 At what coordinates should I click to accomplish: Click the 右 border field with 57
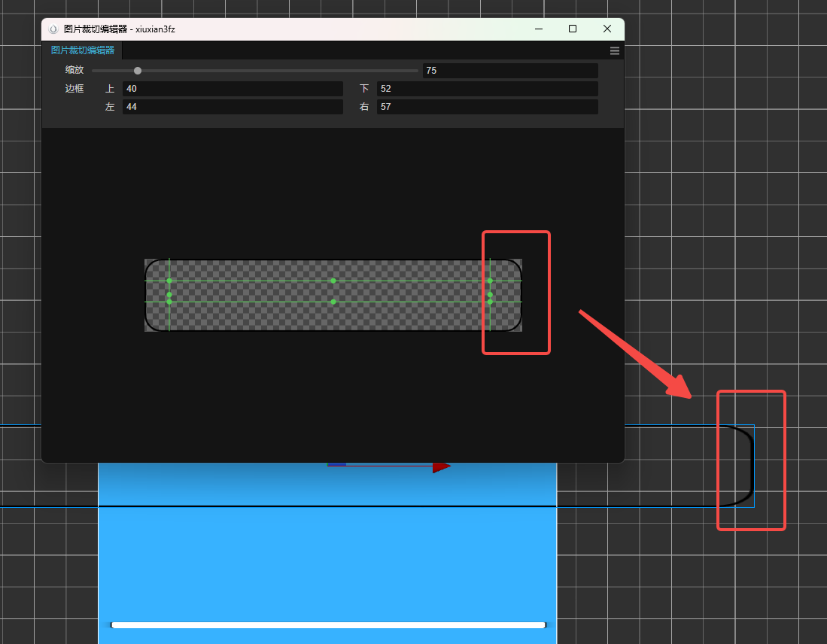click(488, 107)
